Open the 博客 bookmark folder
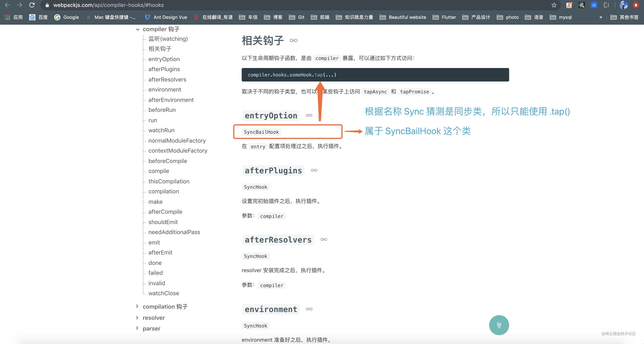Viewport: 644px width, 344px height. 273,17
